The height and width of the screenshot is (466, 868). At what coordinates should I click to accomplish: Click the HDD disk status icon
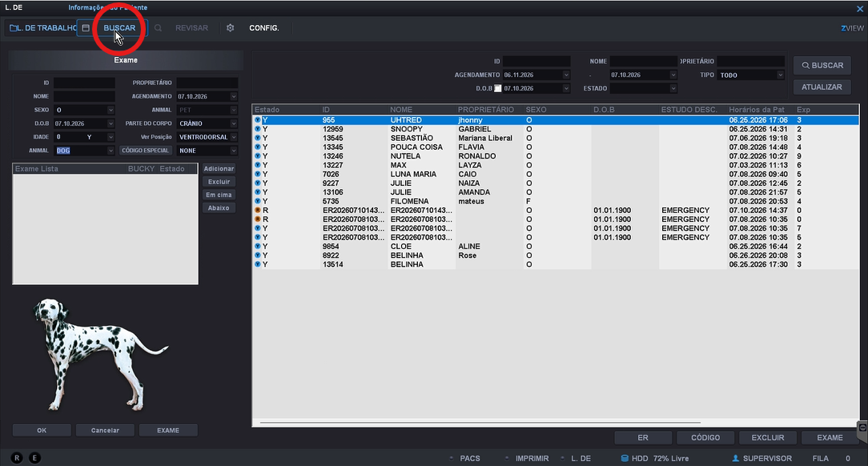pos(625,458)
